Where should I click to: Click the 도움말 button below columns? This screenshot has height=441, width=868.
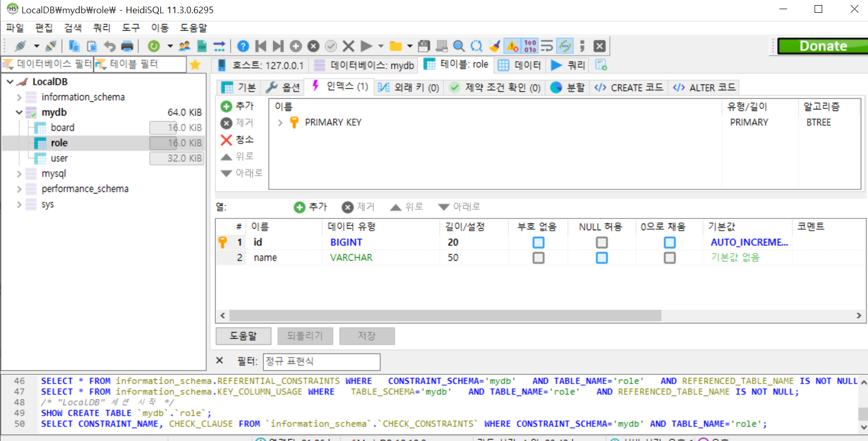click(x=243, y=336)
